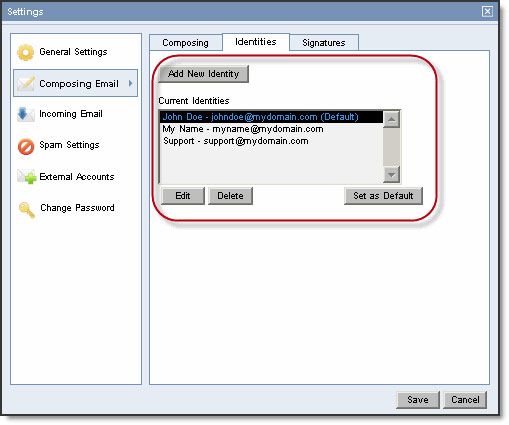Image resolution: width=509 pixels, height=425 pixels.
Task: Edit the selected identity
Action: click(183, 196)
